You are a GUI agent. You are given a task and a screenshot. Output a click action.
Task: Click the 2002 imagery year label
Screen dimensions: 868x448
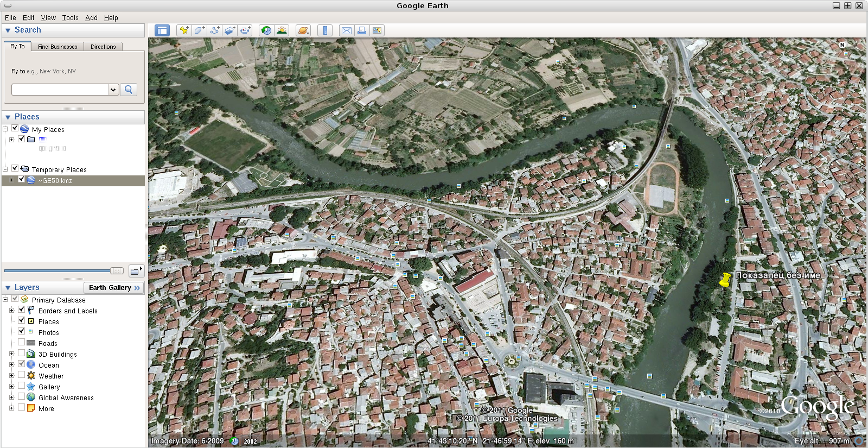pos(250,441)
